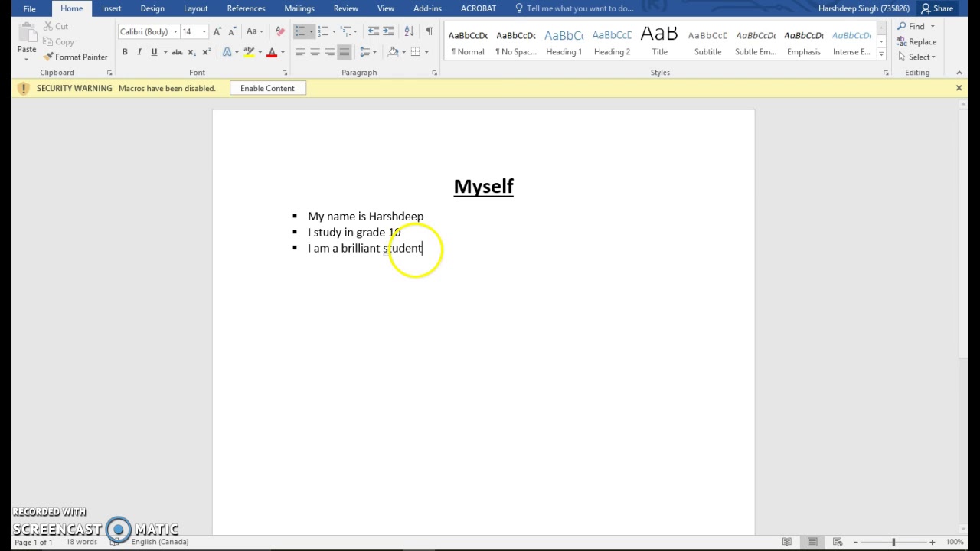
Task: Open the font name combo box
Action: (149, 31)
